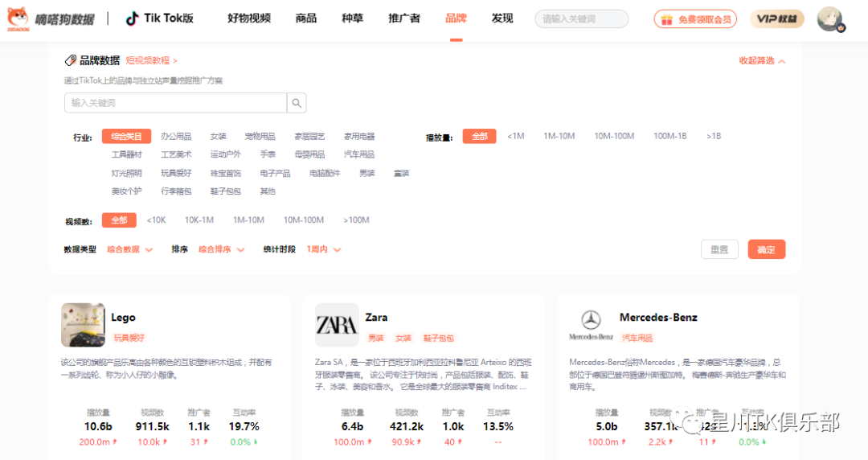The image size is (868, 460).
Task: Collapse filters with 收起筛选
Action: click(762, 60)
